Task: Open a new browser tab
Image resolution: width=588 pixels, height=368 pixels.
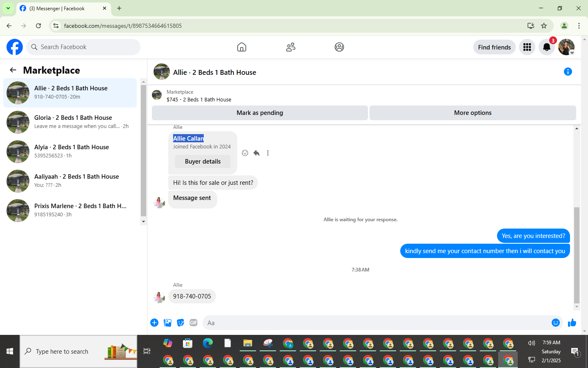Action: [119, 8]
